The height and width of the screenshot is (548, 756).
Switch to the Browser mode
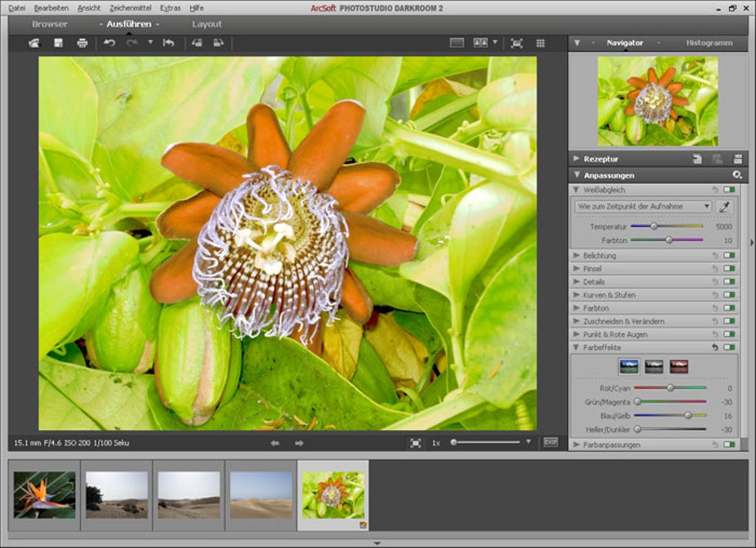50,24
